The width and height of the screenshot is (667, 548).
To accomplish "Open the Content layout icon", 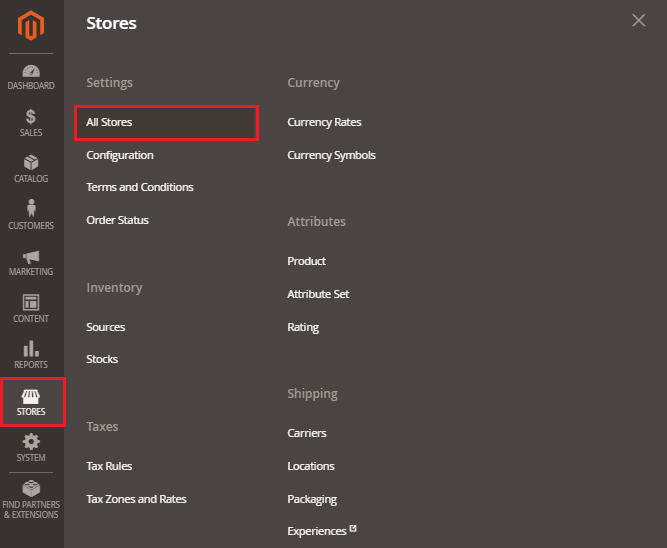I will click(x=31, y=303).
